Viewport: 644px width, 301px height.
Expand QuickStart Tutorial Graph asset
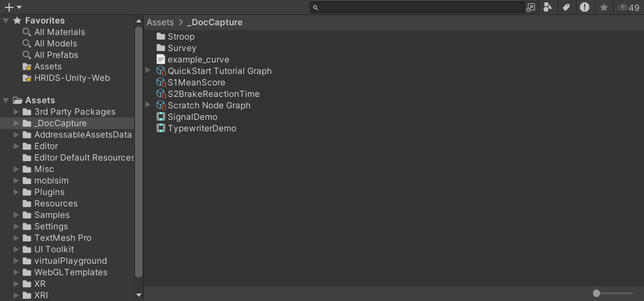pos(148,71)
